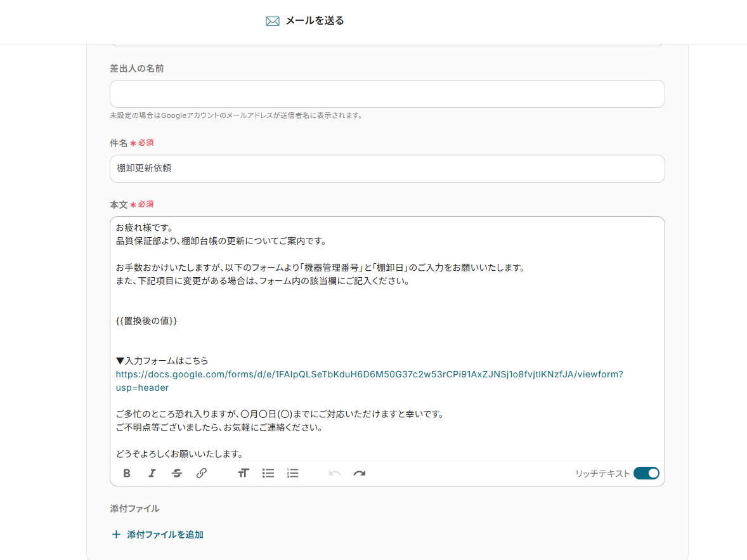Open the Google Forms URL in the body
Screen dimensions: 747x560
pyautogui.click(x=369, y=374)
